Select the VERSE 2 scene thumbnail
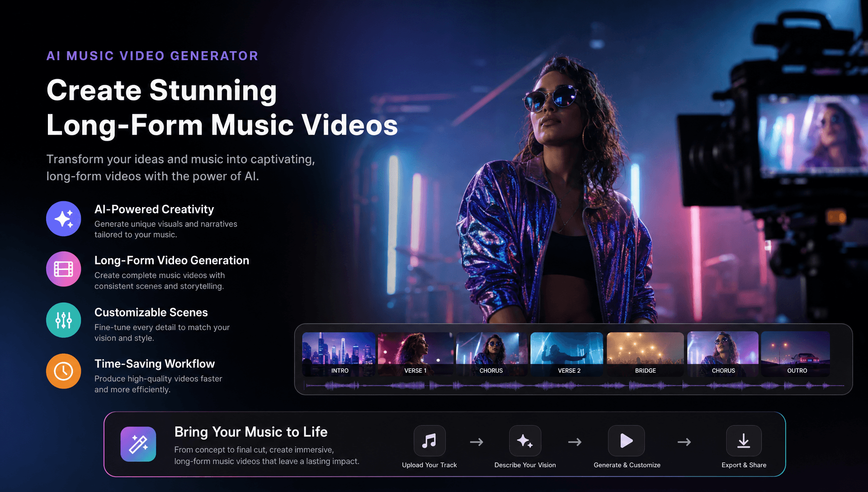The height and width of the screenshot is (492, 868). (567, 354)
